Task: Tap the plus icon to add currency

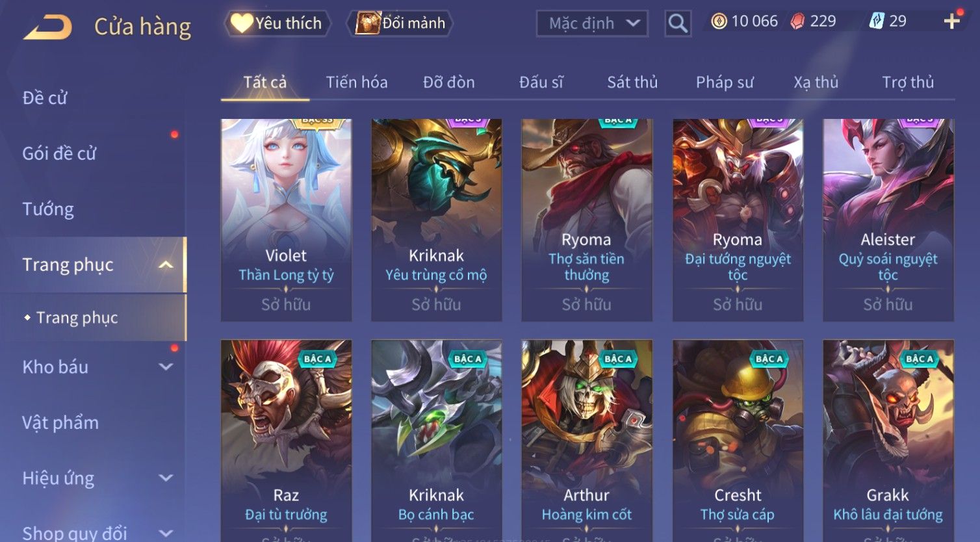Action: click(x=952, y=21)
